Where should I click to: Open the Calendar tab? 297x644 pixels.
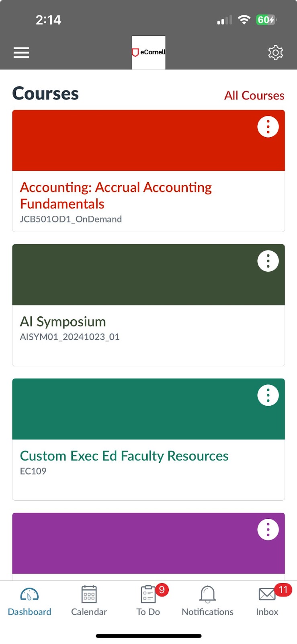coord(89,601)
